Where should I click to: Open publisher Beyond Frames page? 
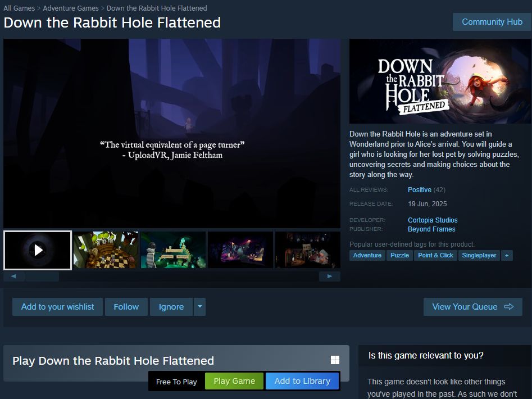[x=431, y=229]
